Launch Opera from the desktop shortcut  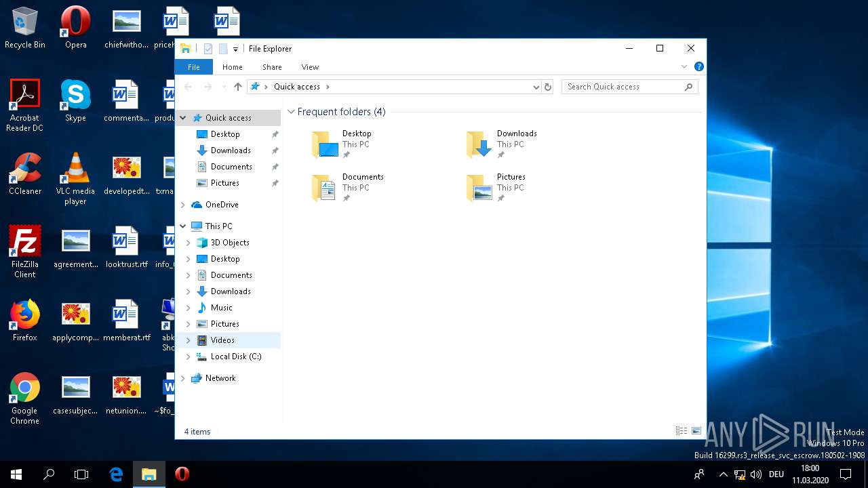pos(75,28)
